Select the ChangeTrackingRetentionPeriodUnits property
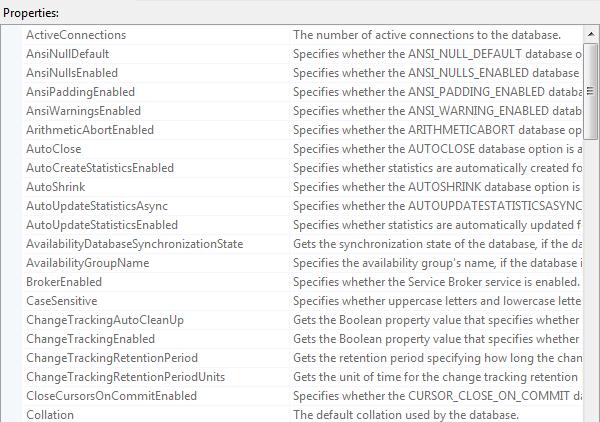Image resolution: width=600 pixels, height=422 pixels. point(126,377)
